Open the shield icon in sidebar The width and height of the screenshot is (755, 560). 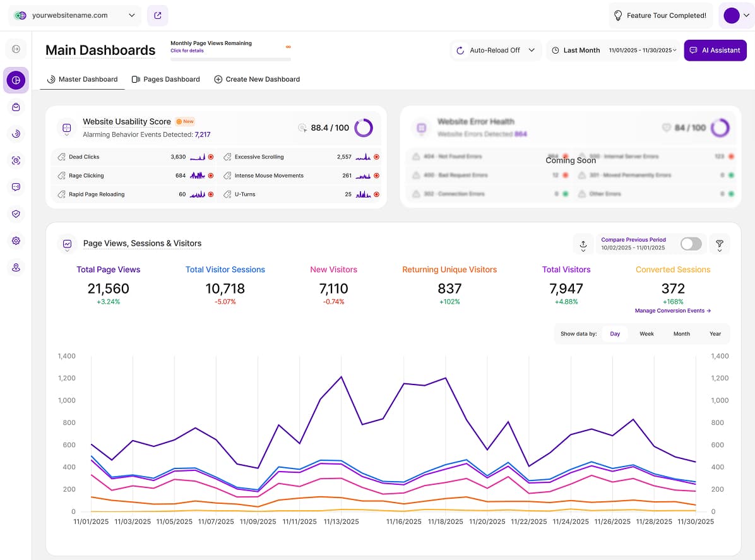[16, 214]
